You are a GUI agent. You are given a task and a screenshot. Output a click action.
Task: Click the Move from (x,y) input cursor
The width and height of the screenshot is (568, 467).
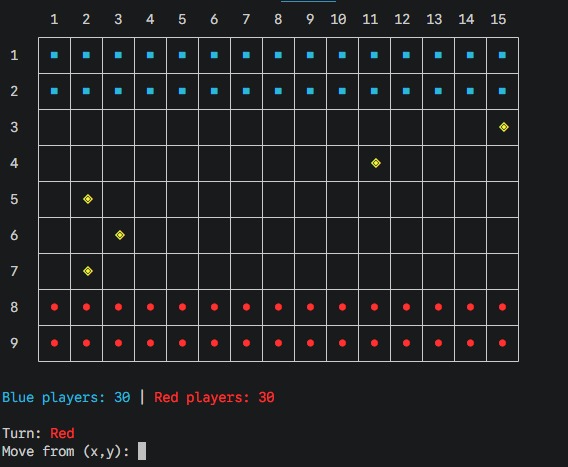click(142, 451)
